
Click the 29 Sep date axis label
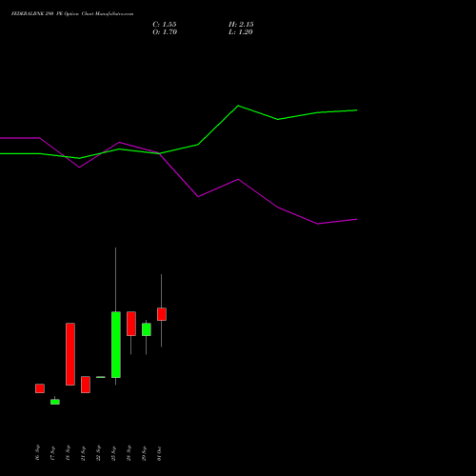click(144, 453)
